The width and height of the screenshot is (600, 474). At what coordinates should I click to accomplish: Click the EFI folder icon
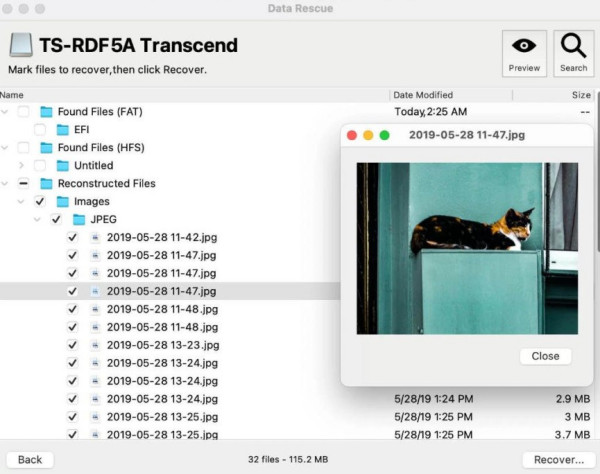62,130
